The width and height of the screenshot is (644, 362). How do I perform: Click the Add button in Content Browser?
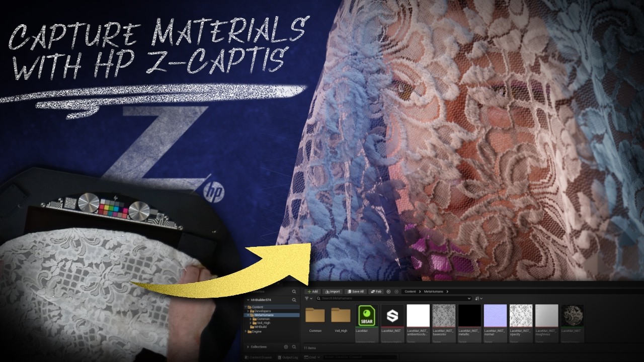[x=312, y=292]
